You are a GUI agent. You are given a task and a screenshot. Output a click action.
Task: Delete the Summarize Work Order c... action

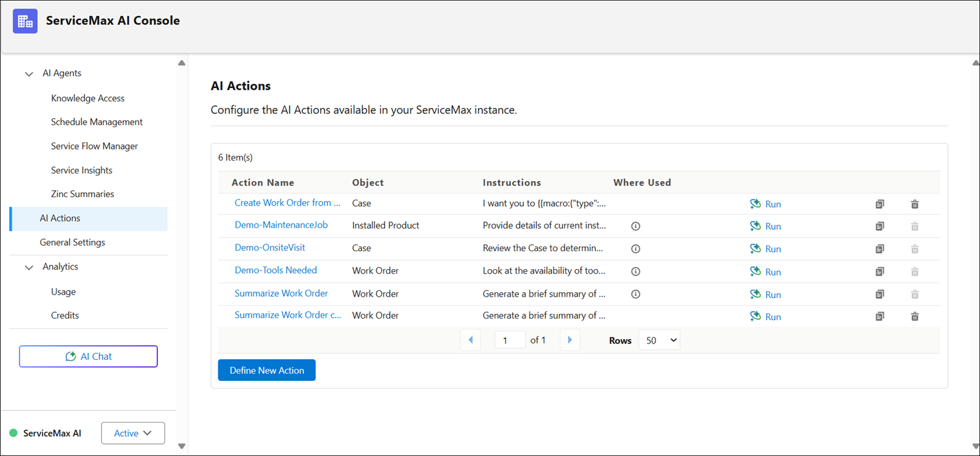(915, 317)
